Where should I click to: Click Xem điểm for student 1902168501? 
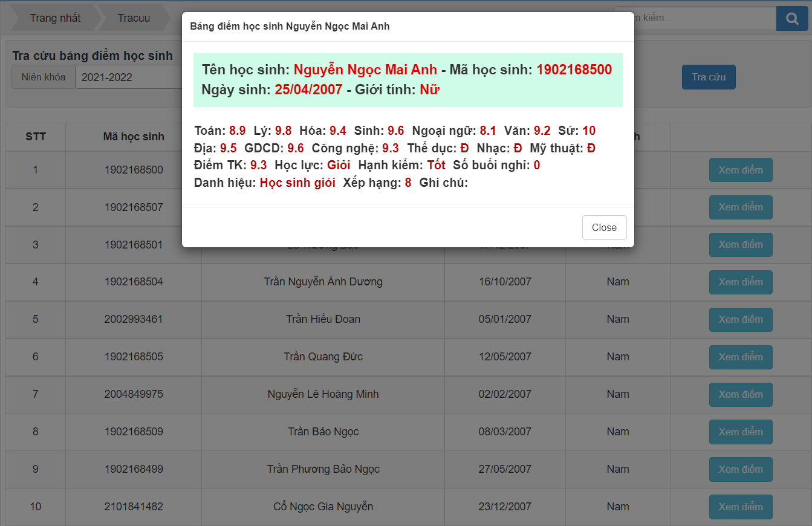pyautogui.click(x=741, y=245)
